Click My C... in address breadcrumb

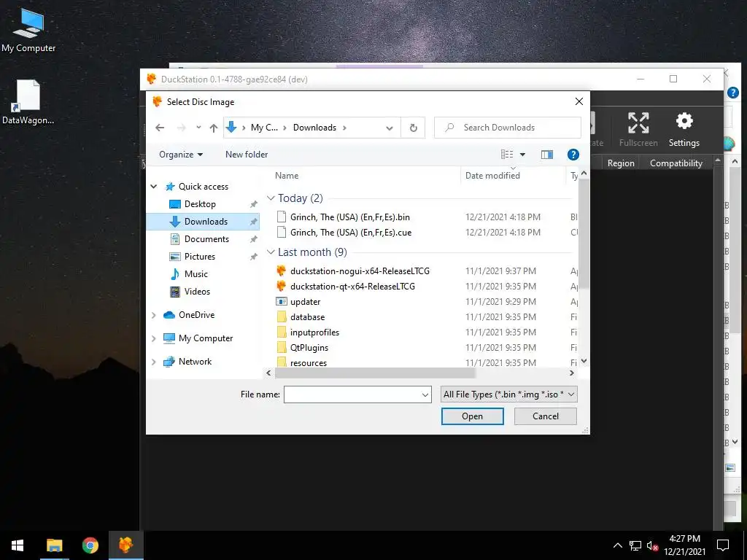[x=264, y=128]
